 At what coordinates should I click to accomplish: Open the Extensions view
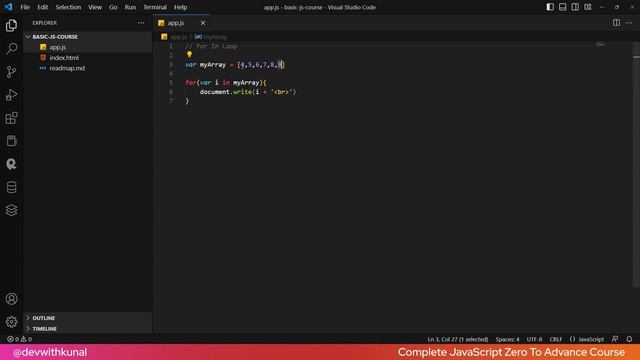tap(11, 118)
